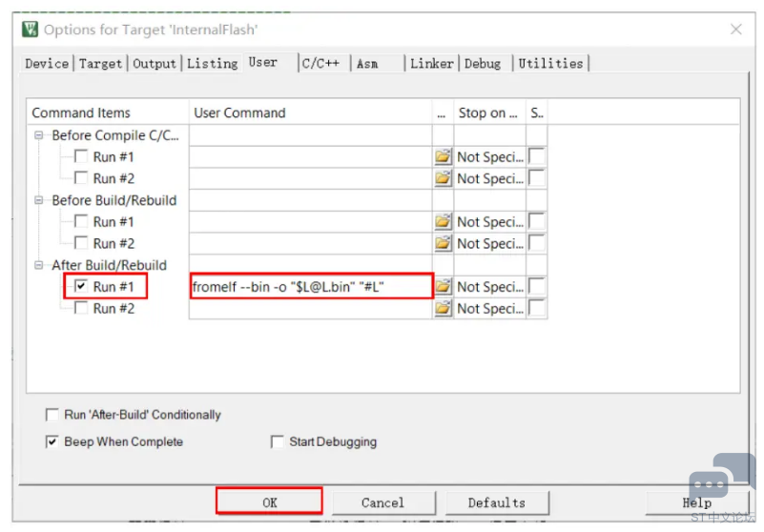Collapse the Before Build/Rebuild tree node

click(38, 200)
